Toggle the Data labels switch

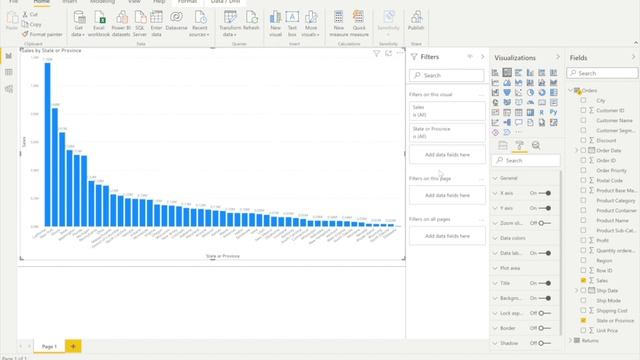(x=545, y=253)
